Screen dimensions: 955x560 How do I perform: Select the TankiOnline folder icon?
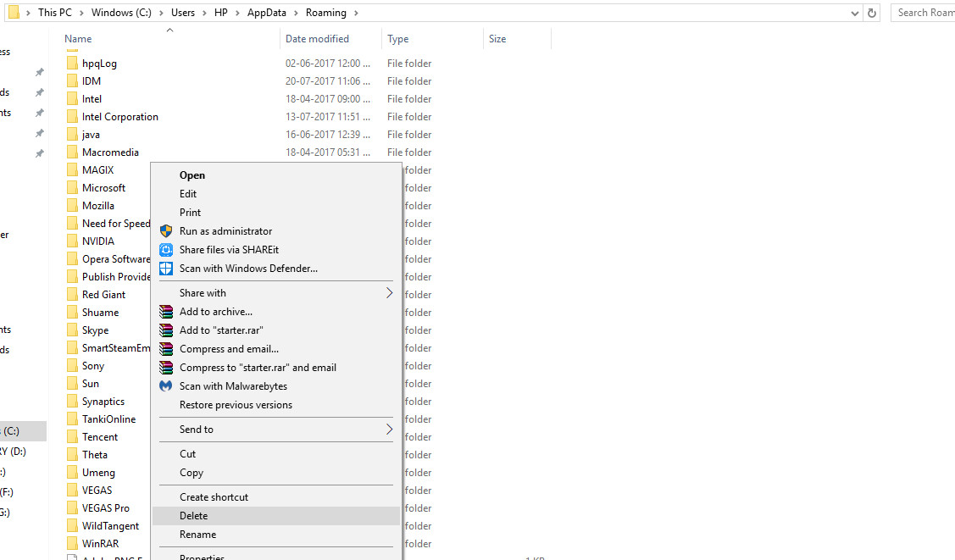[x=72, y=419]
